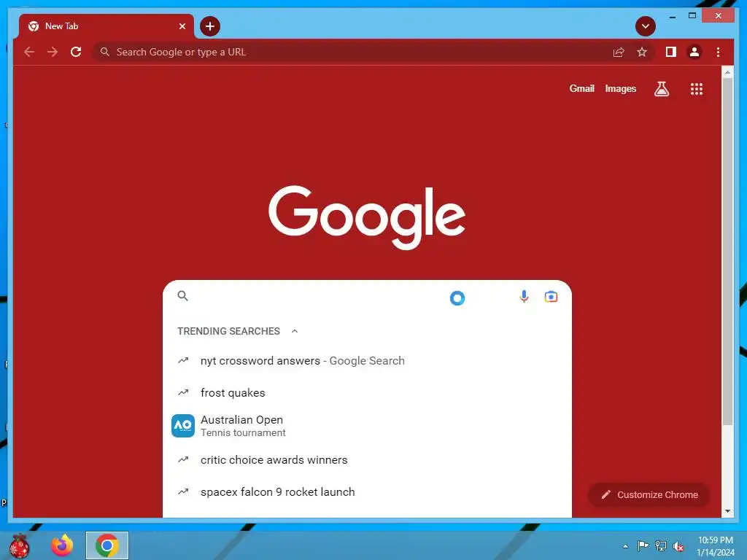Click the scrollbar up arrow
Viewport: 747px width, 560px height.
coord(727,73)
